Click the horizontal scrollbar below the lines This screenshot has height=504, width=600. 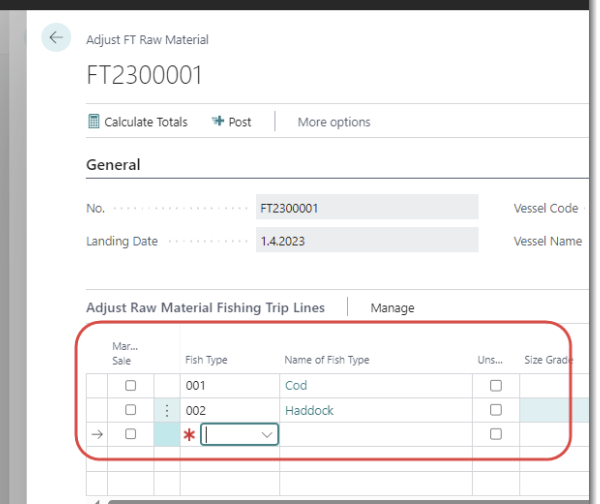click(x=340, y=499)
